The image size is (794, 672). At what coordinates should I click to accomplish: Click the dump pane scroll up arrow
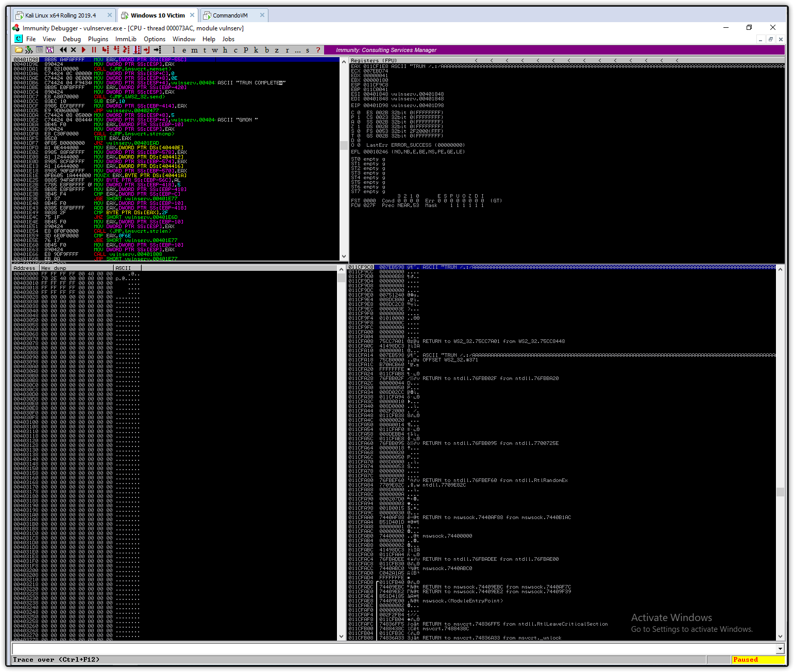coord(341,269)
